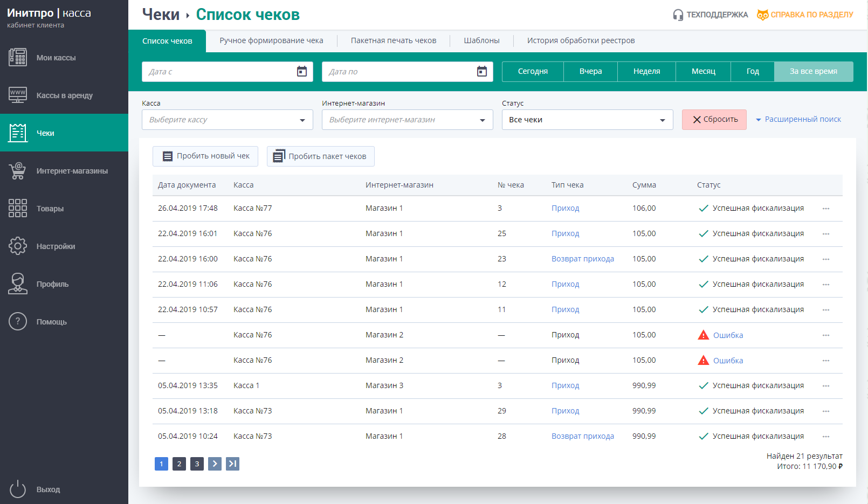Select 'Неделя' period filter

tap(646, 71)
